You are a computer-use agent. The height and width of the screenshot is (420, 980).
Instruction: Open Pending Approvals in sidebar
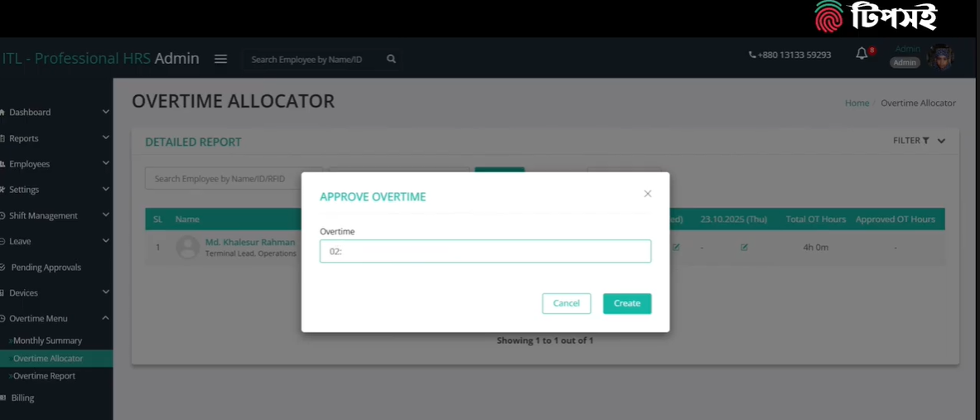point(46,267)
